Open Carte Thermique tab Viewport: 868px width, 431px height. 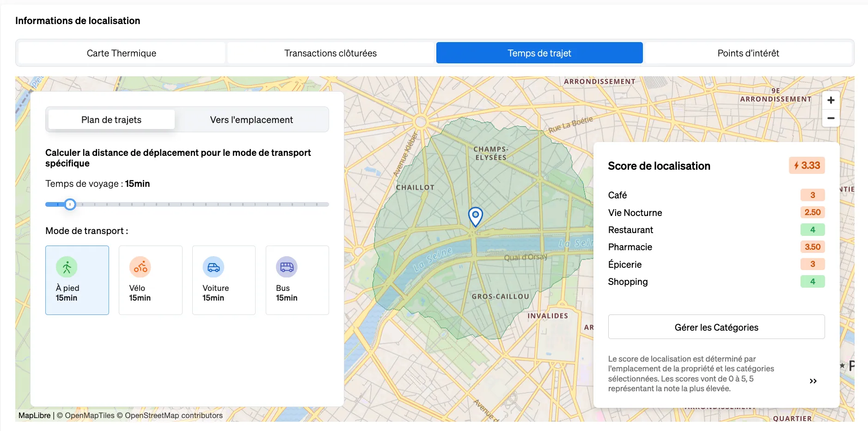pos(122,53)
